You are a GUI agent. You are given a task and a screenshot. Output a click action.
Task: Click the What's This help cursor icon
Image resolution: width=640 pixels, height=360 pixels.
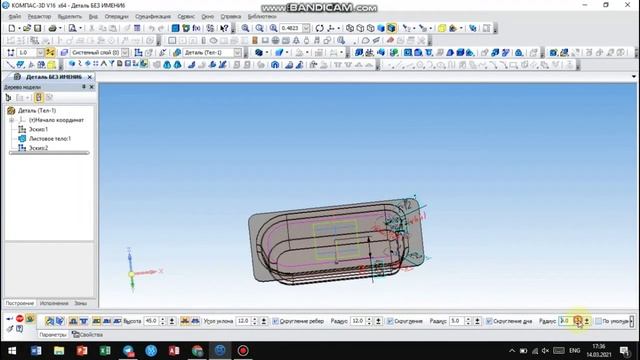click(224, 28)
